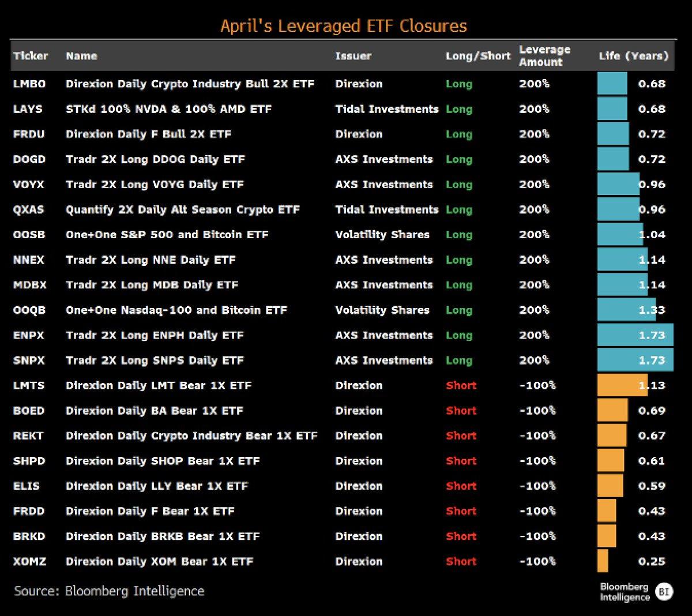The width and height of the screenshot is (692, 616).
Task: Select "Quantify 2X Daily Alt Season Crypto ETF" name
Action: tap(183, 209)
